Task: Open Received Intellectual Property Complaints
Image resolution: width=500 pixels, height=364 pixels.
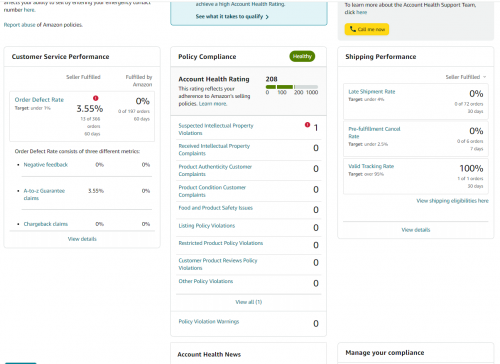Action: pos(214,150)
